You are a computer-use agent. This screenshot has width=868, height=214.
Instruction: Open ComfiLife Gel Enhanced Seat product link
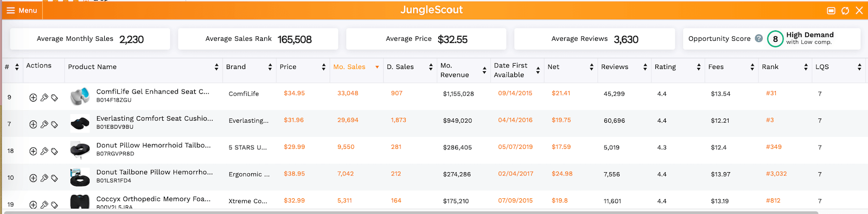point(152,92)
